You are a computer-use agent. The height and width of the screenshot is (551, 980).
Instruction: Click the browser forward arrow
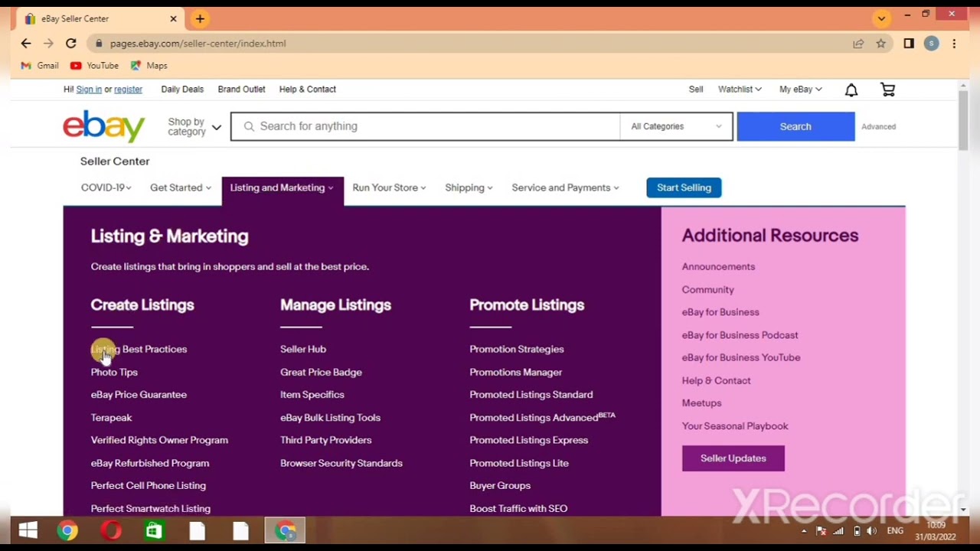48,44
